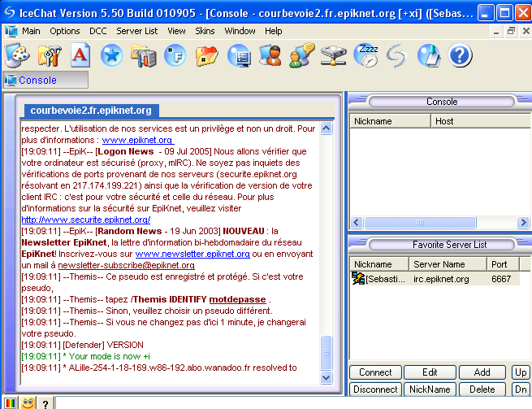Click the IceChat swirl logo icon
The height and width of the screenshot is (409, 532).
(x=396, y=55)
